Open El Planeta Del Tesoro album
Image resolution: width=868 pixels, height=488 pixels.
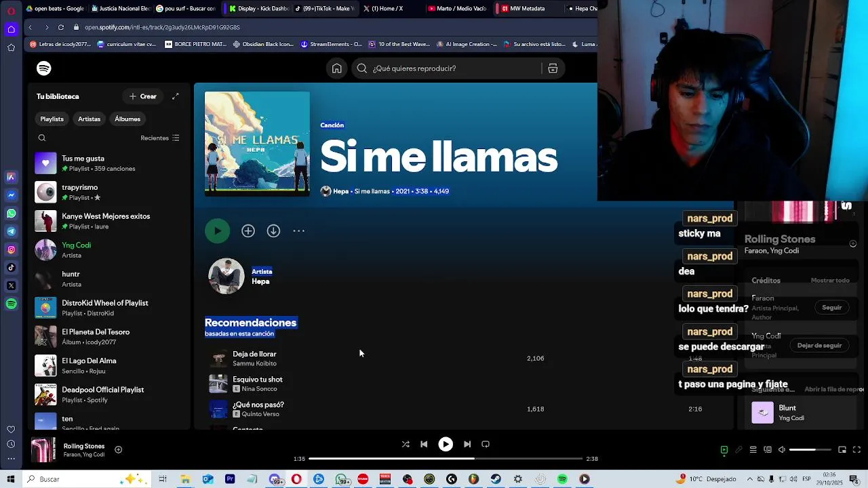[x=108, y=337]
